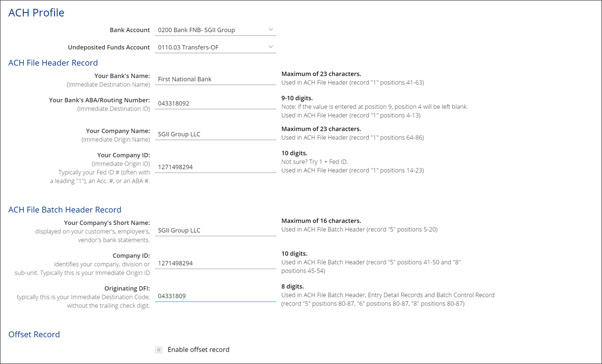
Task: Click 'record "5" positions 5-20' hint text
Action: [x=402, y=229]
